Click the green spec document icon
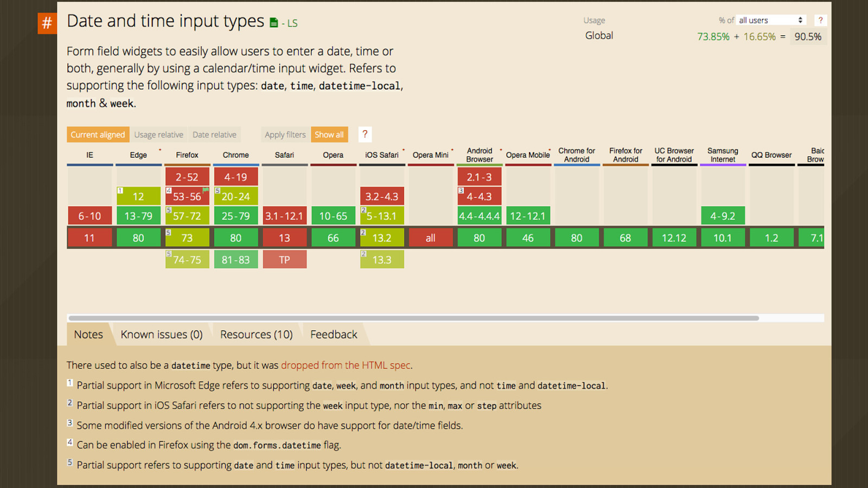Image resolution: width=868 pixels, height=488 pixels. click(x=274, y=23)
